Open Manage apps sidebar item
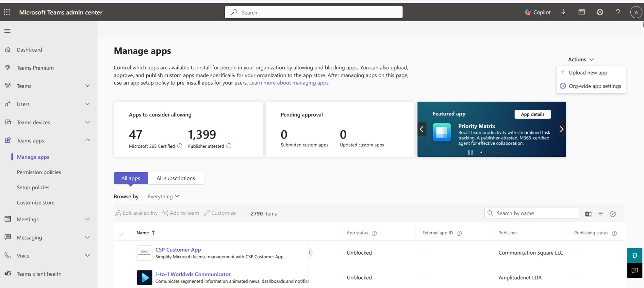Image resolution: width=644 pixels, height=288 pixels. pyautogui.click(x=33, y=157)
